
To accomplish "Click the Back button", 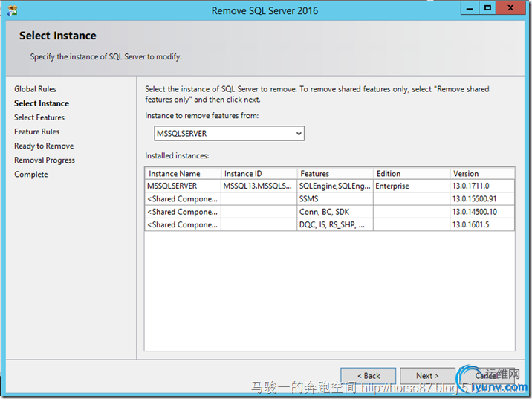I will tap(368, 376).
